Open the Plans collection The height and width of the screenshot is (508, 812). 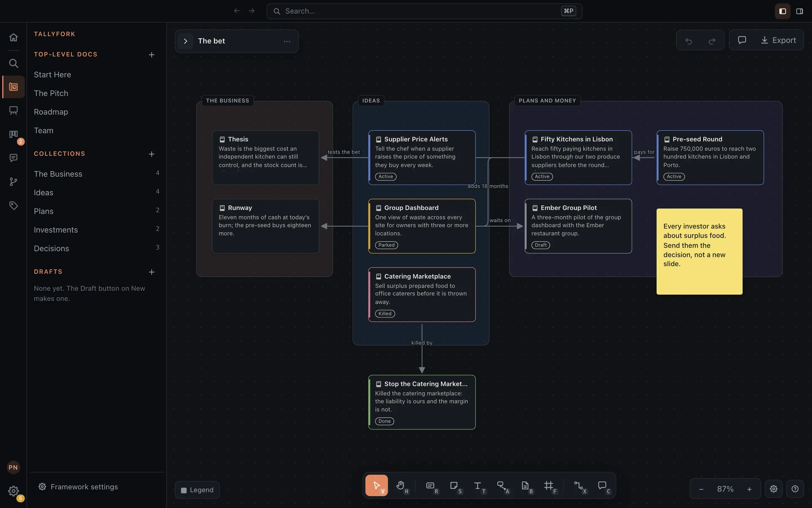[x=96, y=211]
